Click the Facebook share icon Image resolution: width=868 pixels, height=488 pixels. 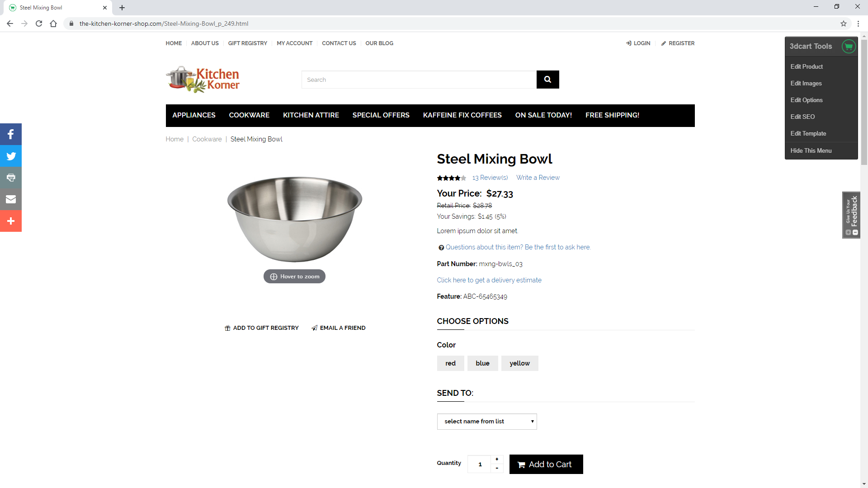coord(11,134)
